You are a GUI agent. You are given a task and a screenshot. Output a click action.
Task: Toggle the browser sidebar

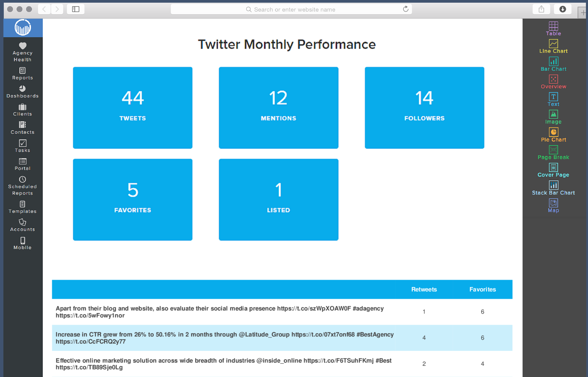coord(75,9)
